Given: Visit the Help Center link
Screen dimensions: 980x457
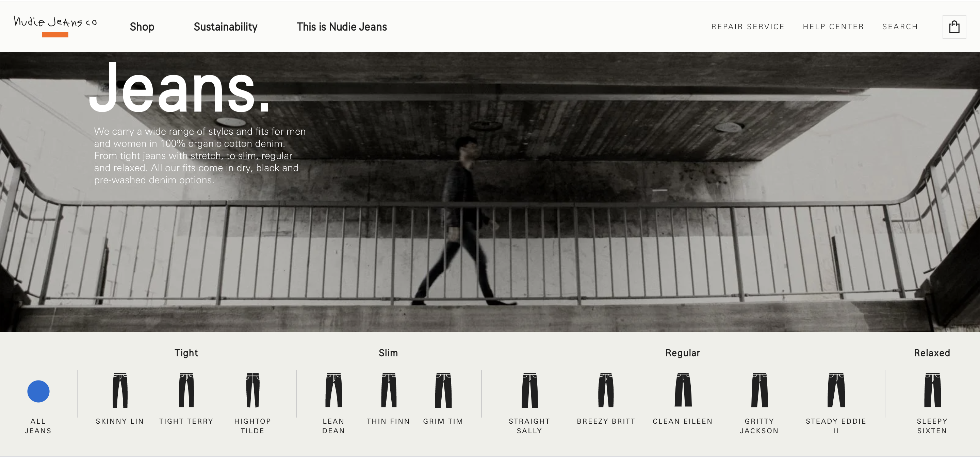Looking at the screenshot, I should click(x=834, y=27).
